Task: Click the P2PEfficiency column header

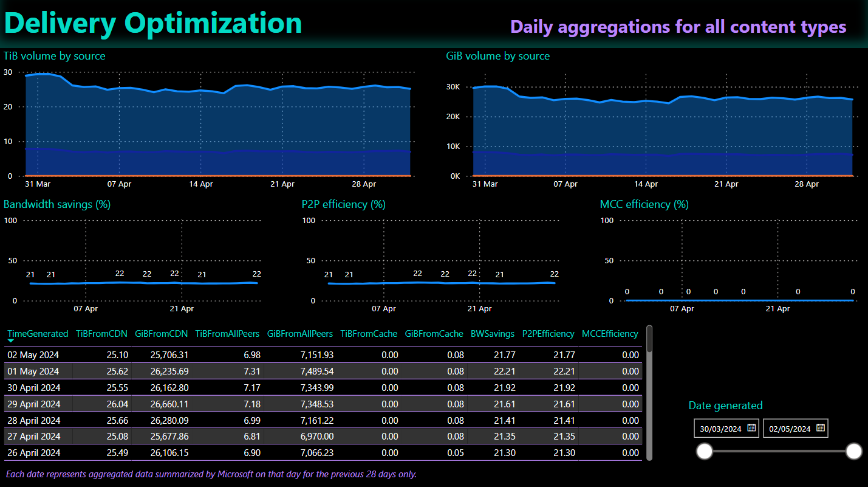Action: 548,334
